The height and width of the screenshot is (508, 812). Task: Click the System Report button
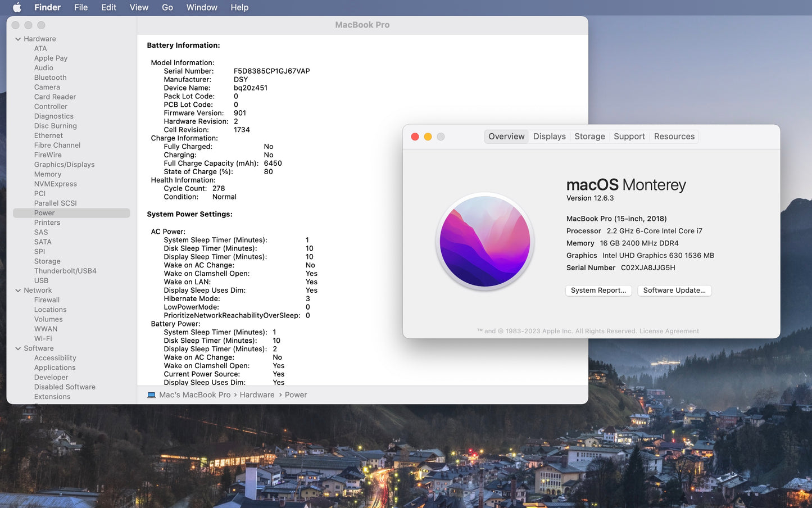point(598,291)
